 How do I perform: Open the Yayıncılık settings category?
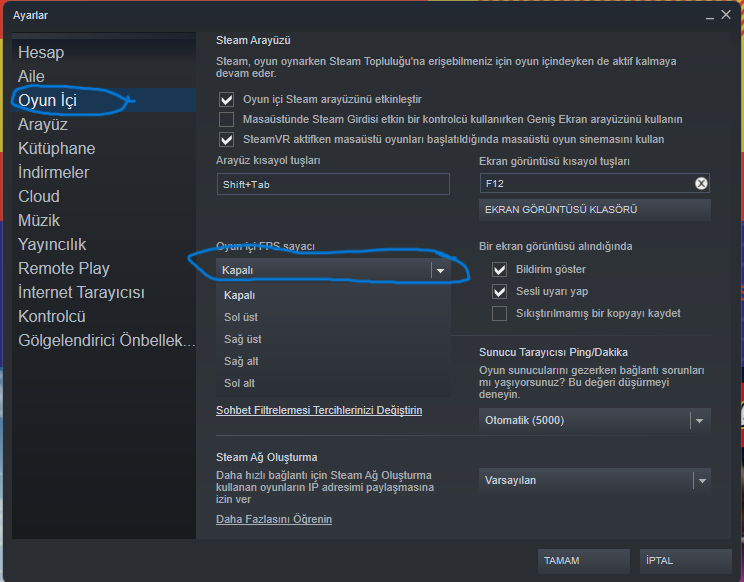click(104, 244)
